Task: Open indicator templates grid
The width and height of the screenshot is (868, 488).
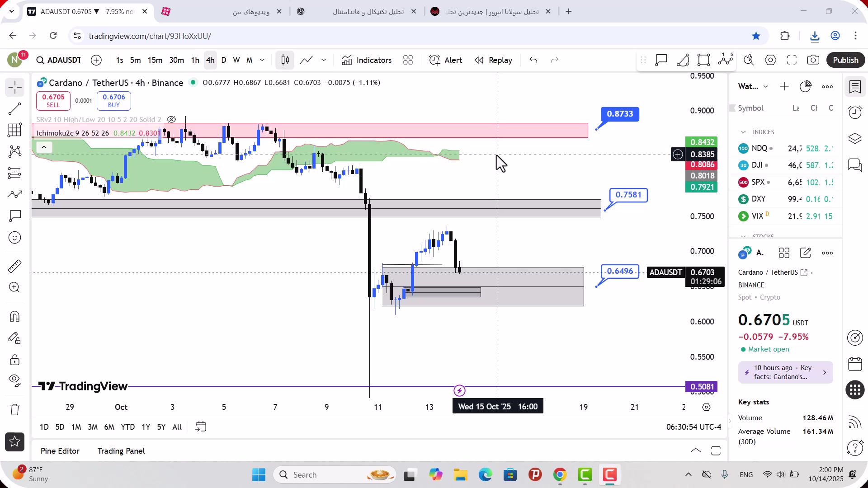Action: tap(408, 60)
